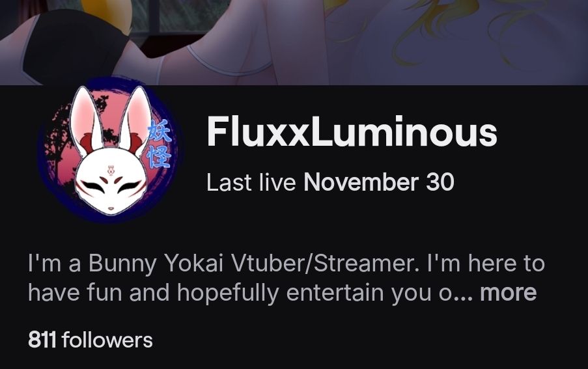Click the hopefully entertain you bio line

[283, 293]
